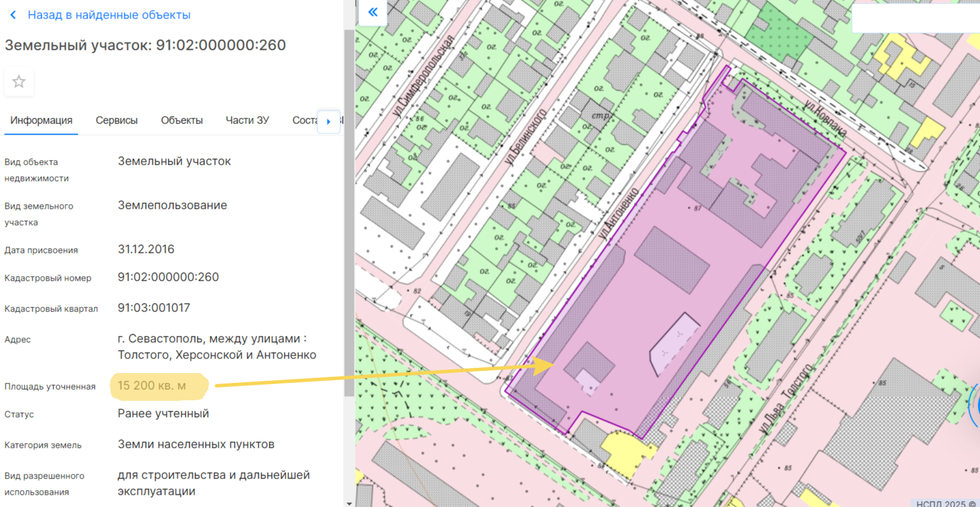
Task: Click the blue circular control at map's right edge
Action: coord(975,404)
